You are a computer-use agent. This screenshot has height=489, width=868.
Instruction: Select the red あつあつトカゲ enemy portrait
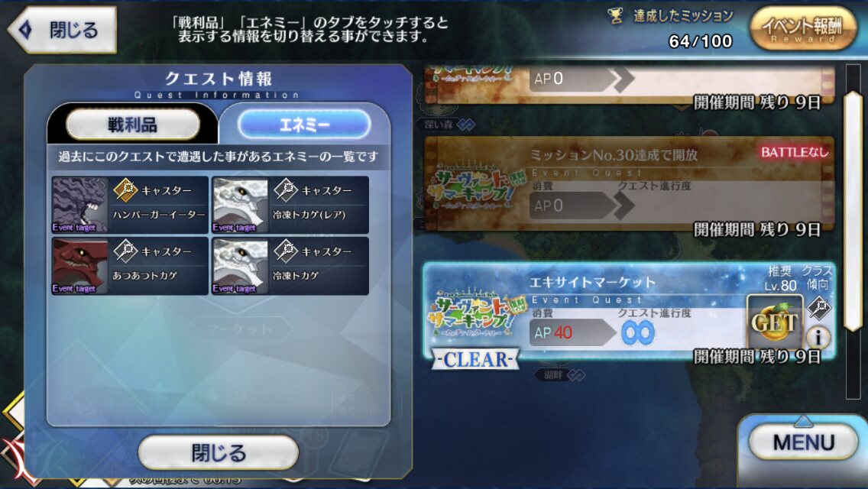tap(80, 267)
